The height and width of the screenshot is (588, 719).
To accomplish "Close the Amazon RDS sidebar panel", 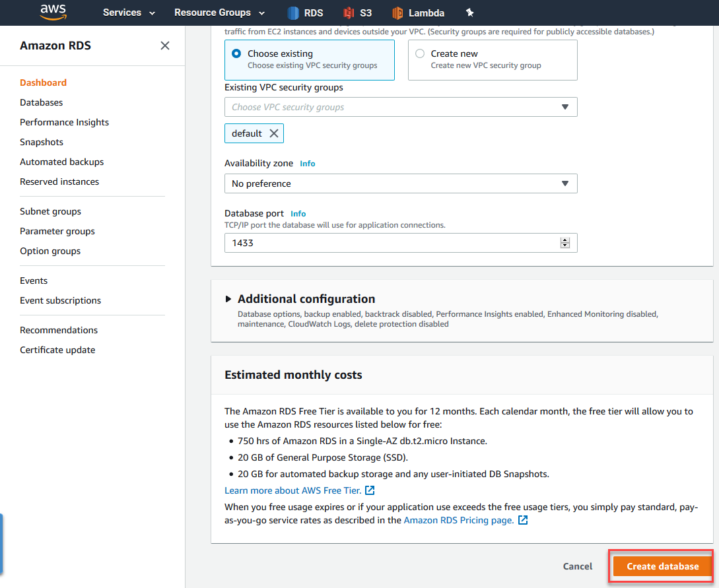I will click(x=165, y=46).
